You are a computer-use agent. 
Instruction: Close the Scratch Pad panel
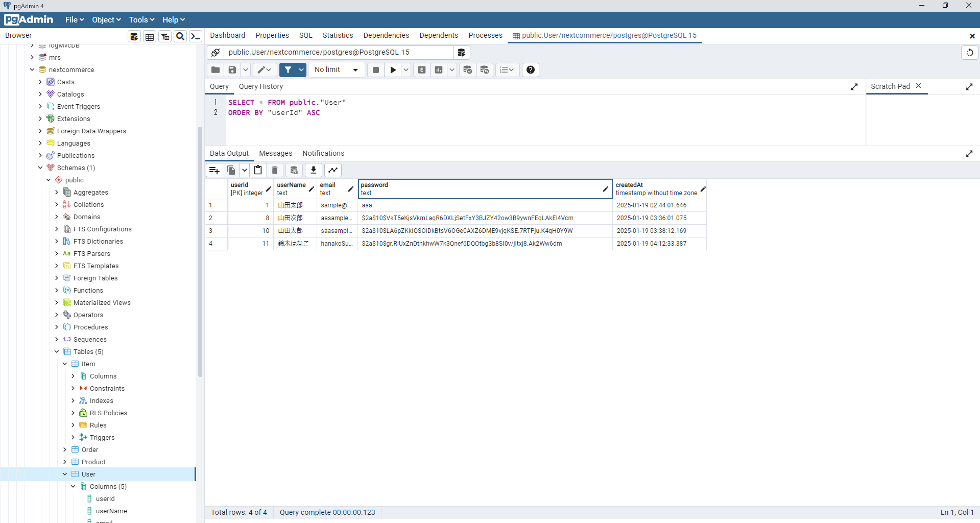tap(918, 86)
